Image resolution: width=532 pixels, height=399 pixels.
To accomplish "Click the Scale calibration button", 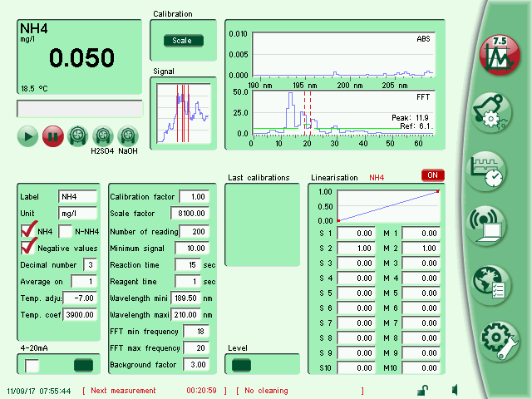I will pos(182,40).
